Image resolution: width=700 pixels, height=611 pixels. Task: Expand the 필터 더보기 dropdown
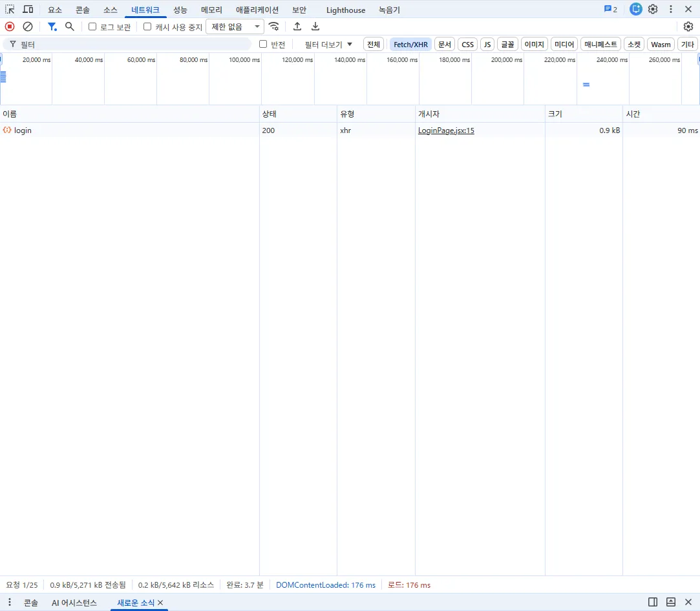point(328,45)
